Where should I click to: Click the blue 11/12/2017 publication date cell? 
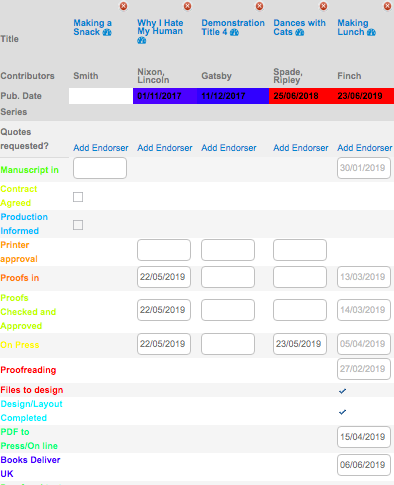(233, 96)
